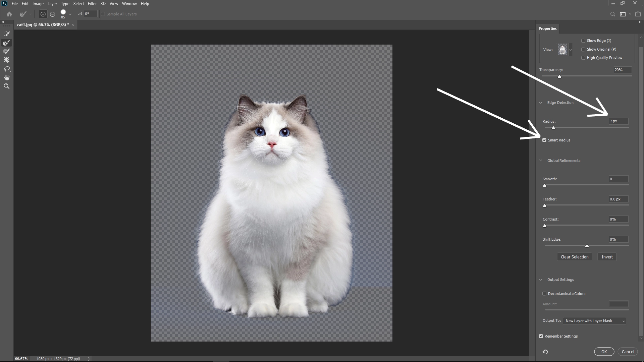The height and width of the screenshot is (362, 644).
Task: Open the Output To dropdown
Action: (594, 321)
